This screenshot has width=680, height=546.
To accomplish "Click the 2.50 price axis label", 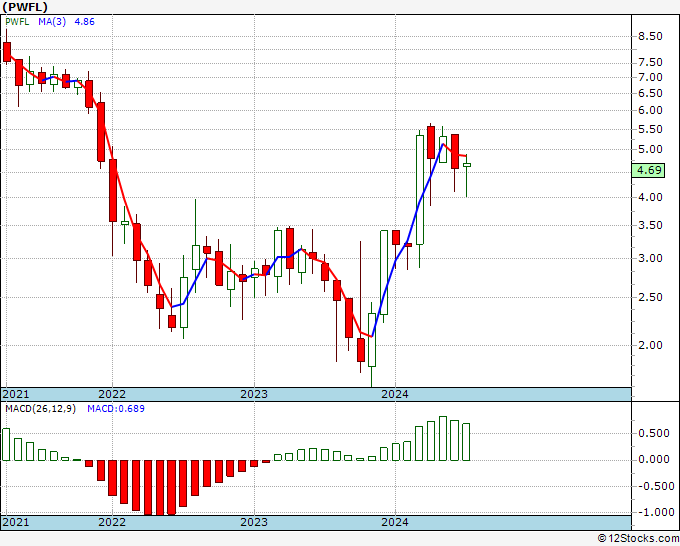I will [650, 298].
